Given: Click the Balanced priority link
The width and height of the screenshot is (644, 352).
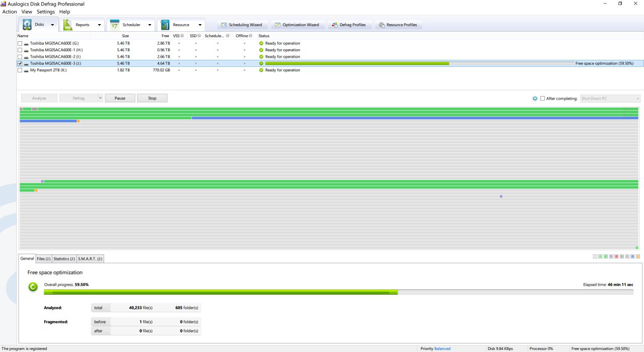Looking at the screenshot, I should (x=442, y=348).
